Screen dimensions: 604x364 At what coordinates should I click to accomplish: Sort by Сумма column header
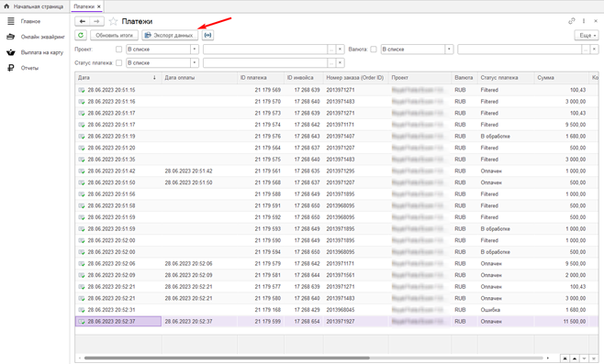(561, 78)
